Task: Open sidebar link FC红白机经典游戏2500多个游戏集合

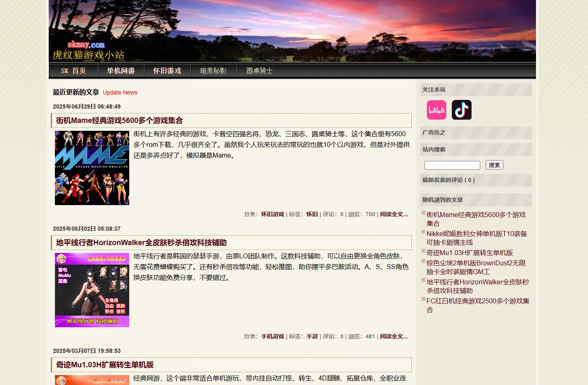Action: [x=478, y=305]
